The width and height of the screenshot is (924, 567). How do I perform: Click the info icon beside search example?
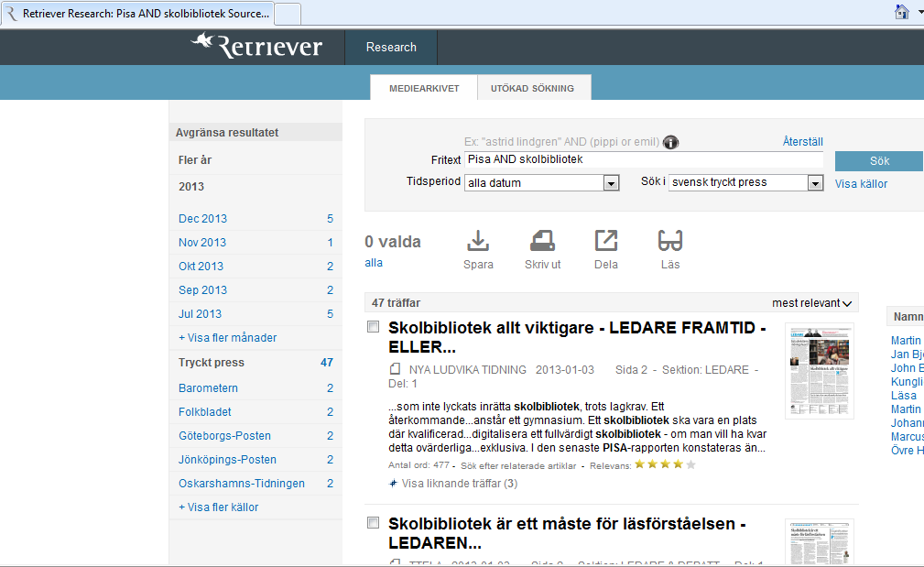(x=670, y=142)
